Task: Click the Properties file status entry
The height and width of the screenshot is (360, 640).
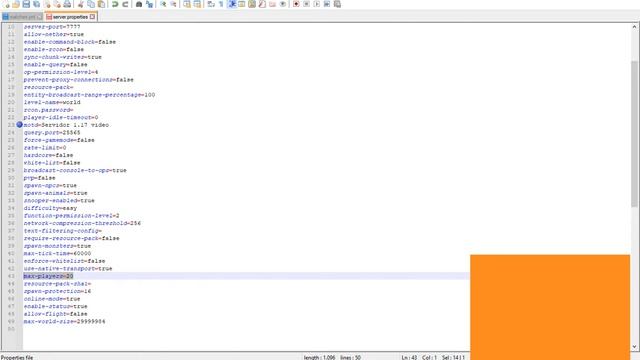Action: (17, 357)
